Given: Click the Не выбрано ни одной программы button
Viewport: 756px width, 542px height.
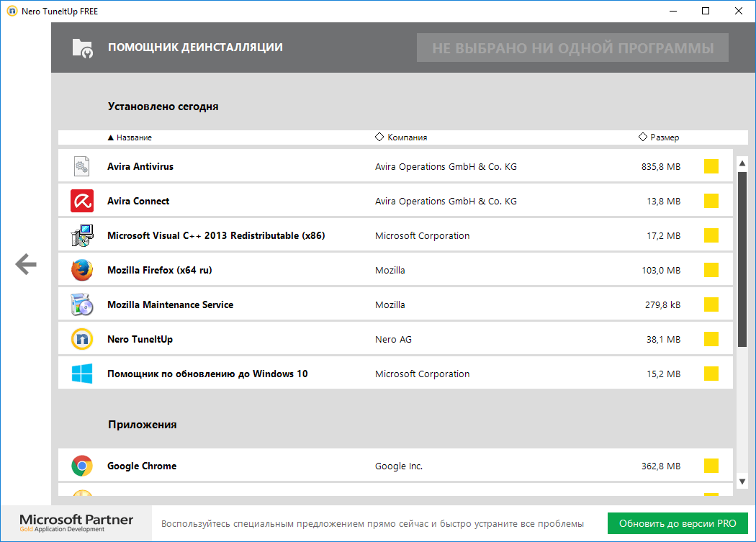Looking at the screenshot, I should pyautogui.click(x=572, y=48).
